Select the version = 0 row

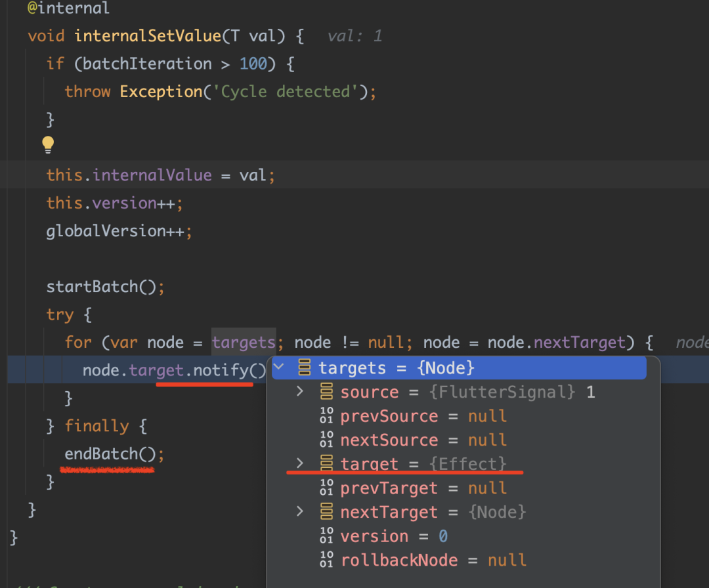[394, 536]
